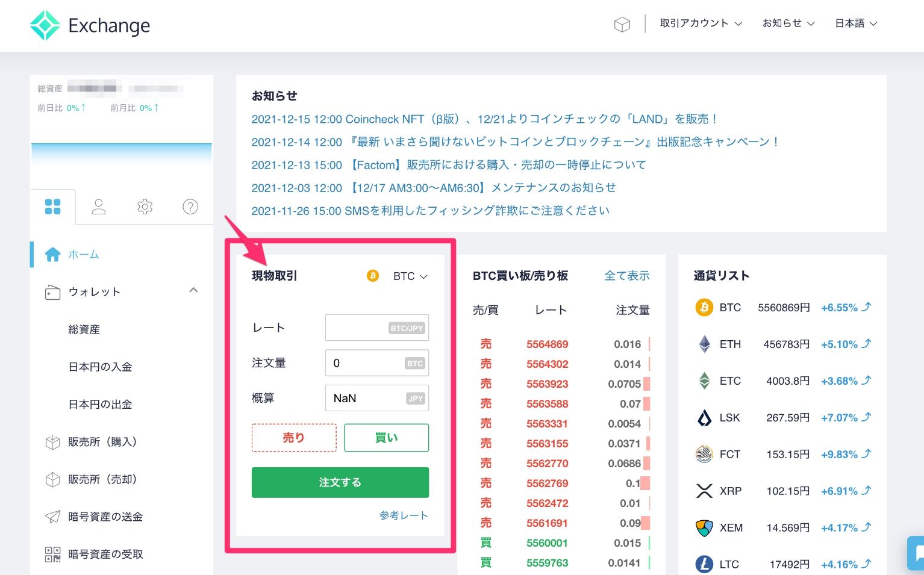Click the QR code icon for 暗号資産の受取
924x575 pixels.
click(x=53, y=554)
